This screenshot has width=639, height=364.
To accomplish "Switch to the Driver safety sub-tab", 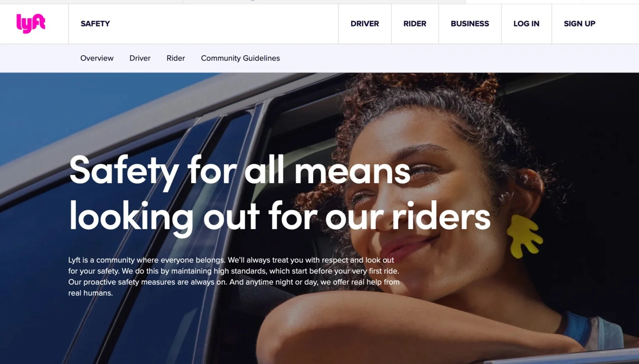I will (140, 58).
